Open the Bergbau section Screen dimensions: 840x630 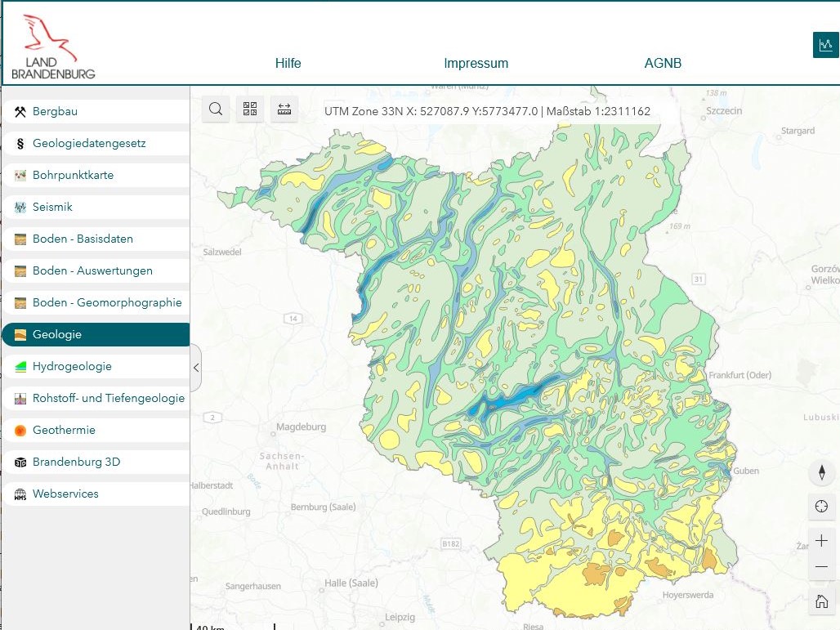(96, 111)
